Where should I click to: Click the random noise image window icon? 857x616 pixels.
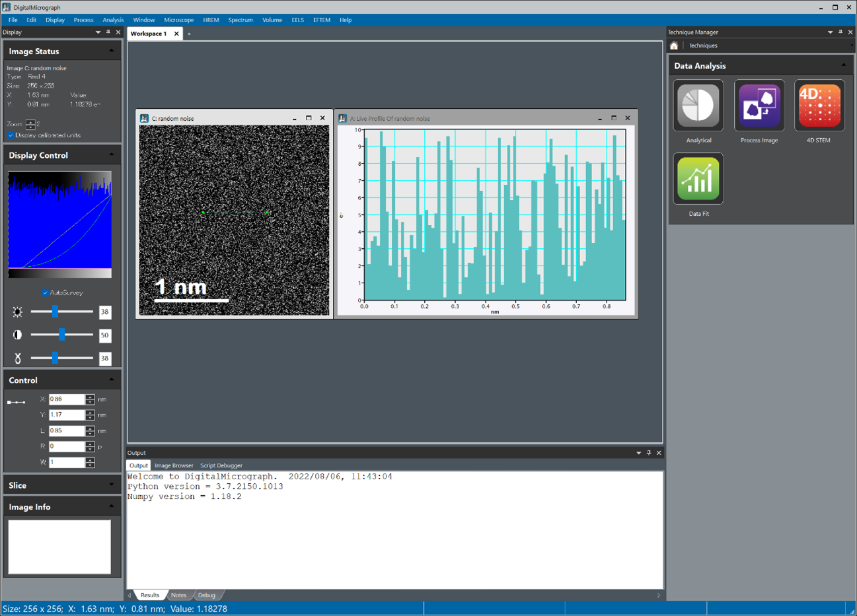pyautogui.click(x=144, y=118)
